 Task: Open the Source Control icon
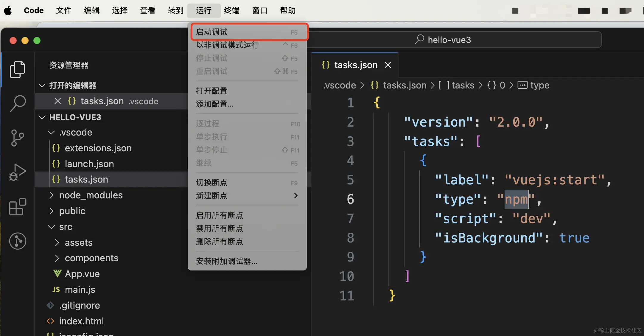pyautogui.click(x=18, y=138)
